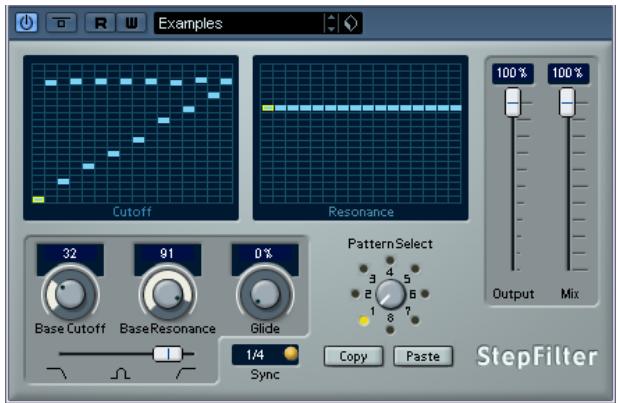Enable Read automation (R) button
618x403 pixels.
(101, 23)
